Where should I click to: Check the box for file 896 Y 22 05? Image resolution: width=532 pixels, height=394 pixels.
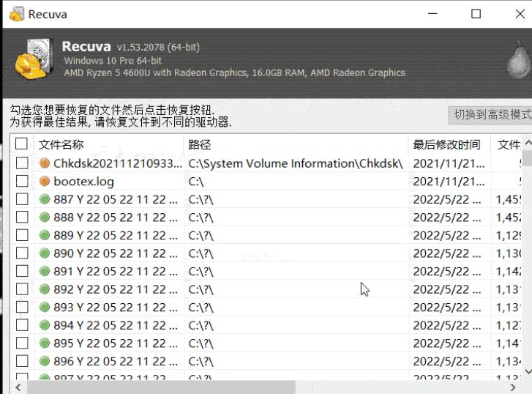click(22, 361)
